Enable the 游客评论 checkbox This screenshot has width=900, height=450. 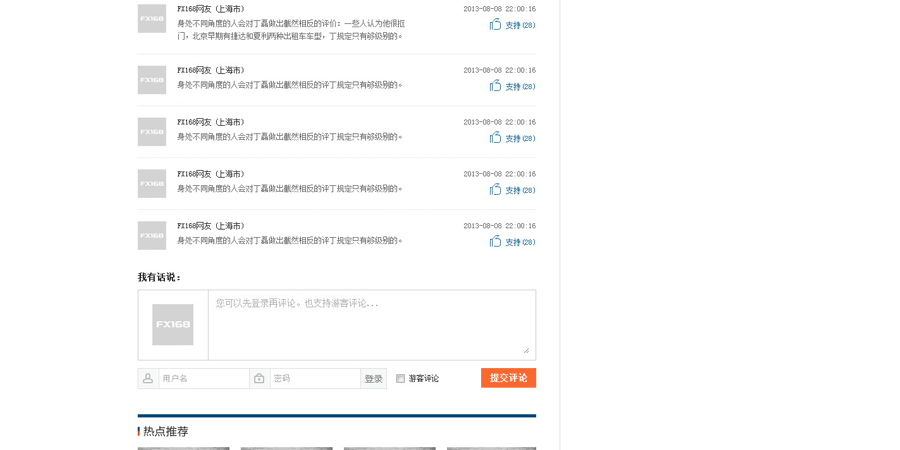point(400,379)
